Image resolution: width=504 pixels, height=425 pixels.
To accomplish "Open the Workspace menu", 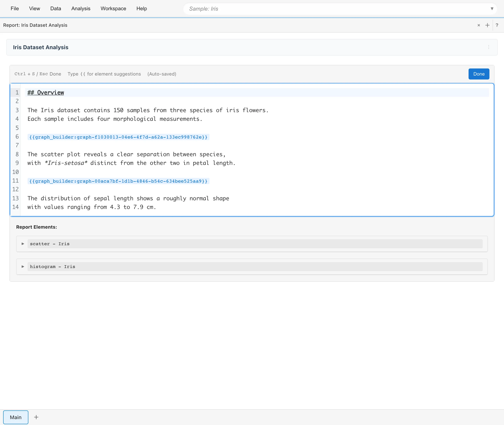I will pyautogui.click(x=113, y=9).
